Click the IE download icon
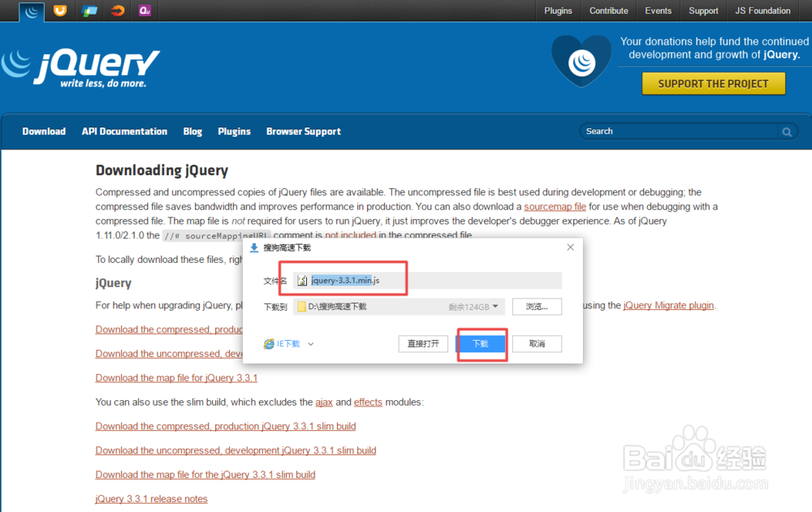Screen dimensions: 812x512 click(269, 344)
